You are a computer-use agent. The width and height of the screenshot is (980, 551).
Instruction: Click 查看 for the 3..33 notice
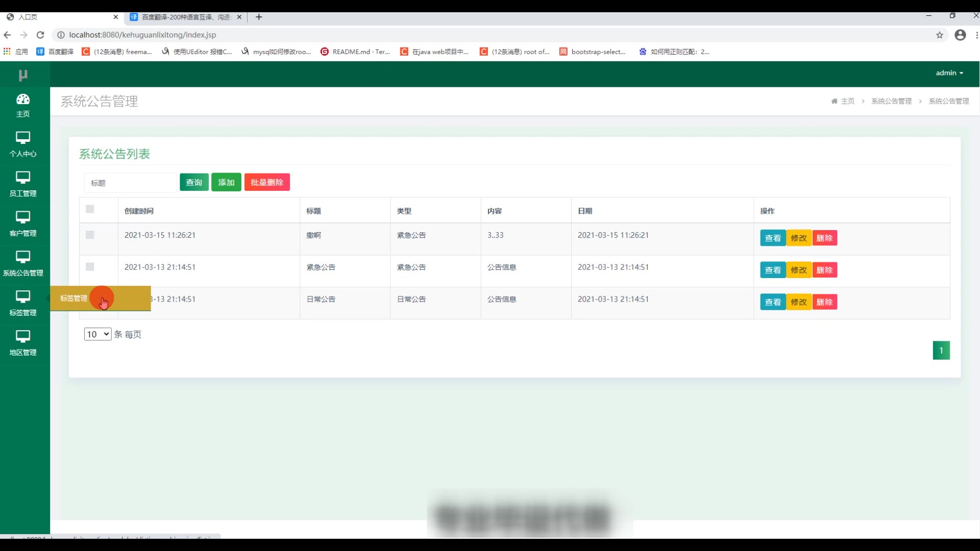click(773, 238)
